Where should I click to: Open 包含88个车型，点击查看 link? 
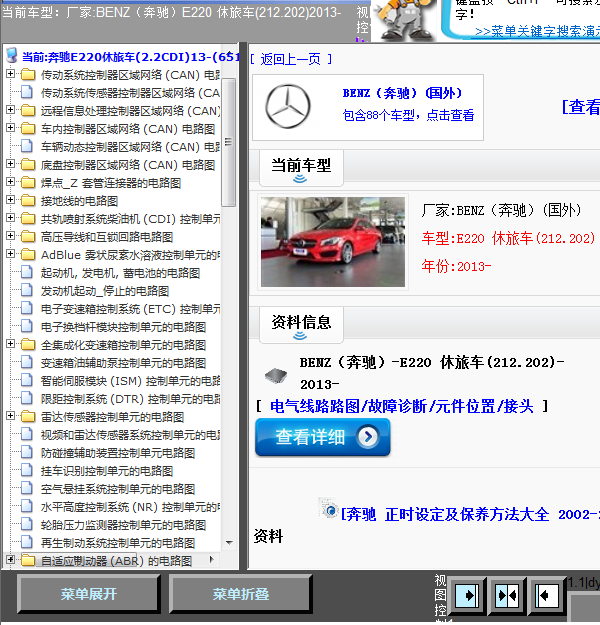point(408,115)
